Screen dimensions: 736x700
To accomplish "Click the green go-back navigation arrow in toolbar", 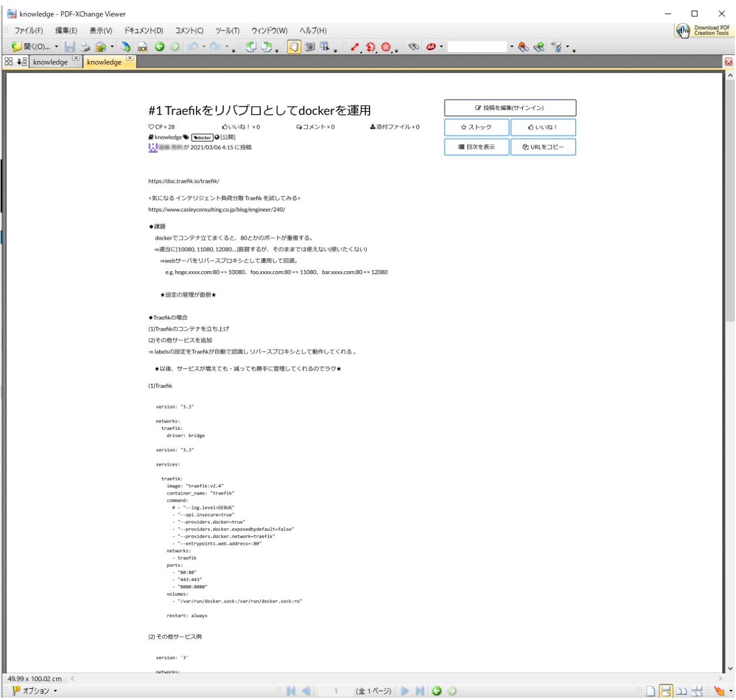I will pyautogui.click(x=159, y=47).
